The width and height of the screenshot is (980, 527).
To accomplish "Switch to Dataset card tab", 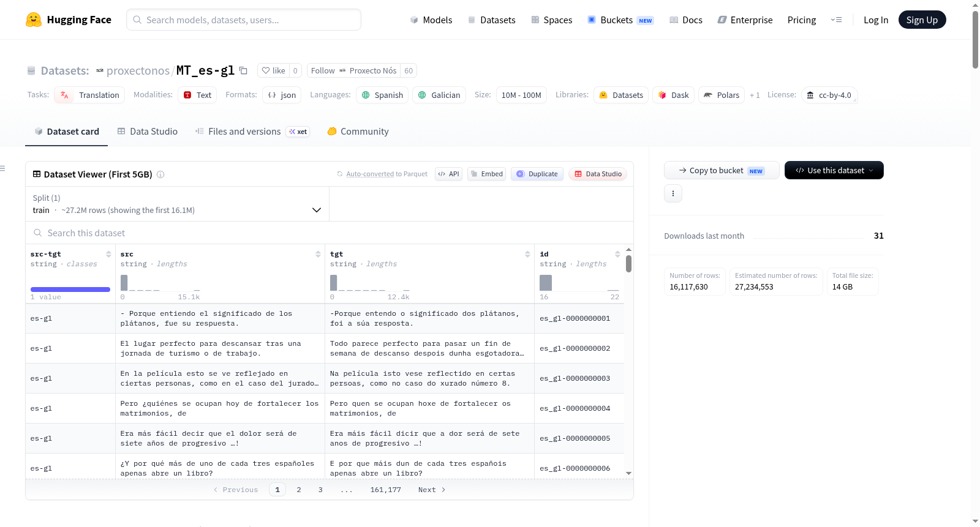I will click(x=67, y=132).
